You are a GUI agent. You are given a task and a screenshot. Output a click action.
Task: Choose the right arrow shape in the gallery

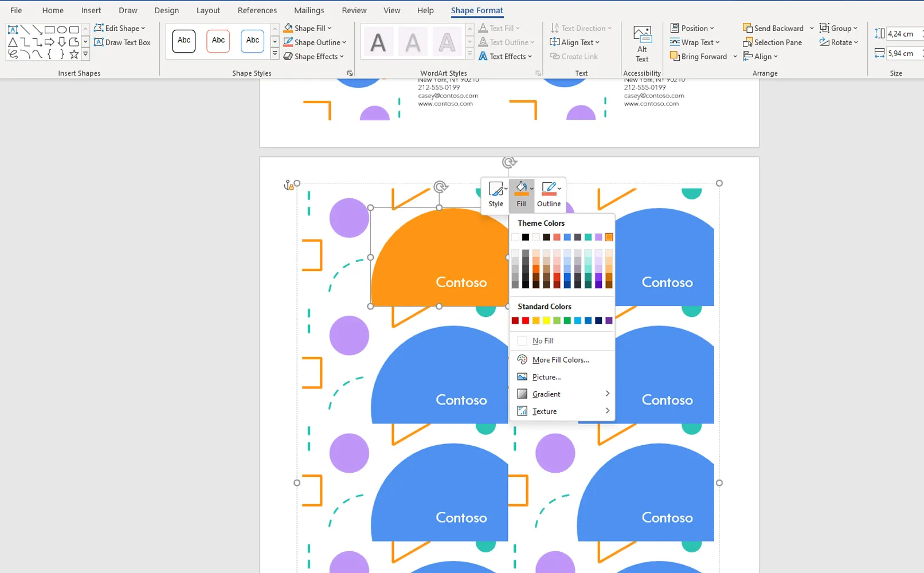tap(49, 42)
